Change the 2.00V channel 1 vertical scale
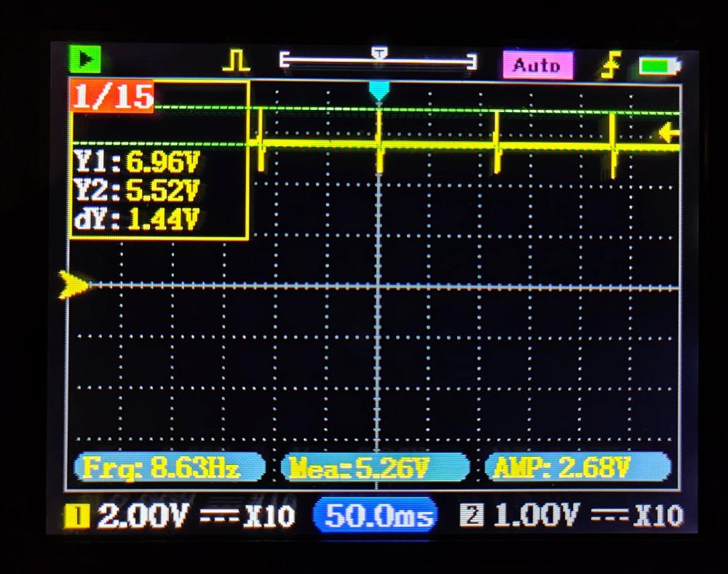 click(142, 517)
